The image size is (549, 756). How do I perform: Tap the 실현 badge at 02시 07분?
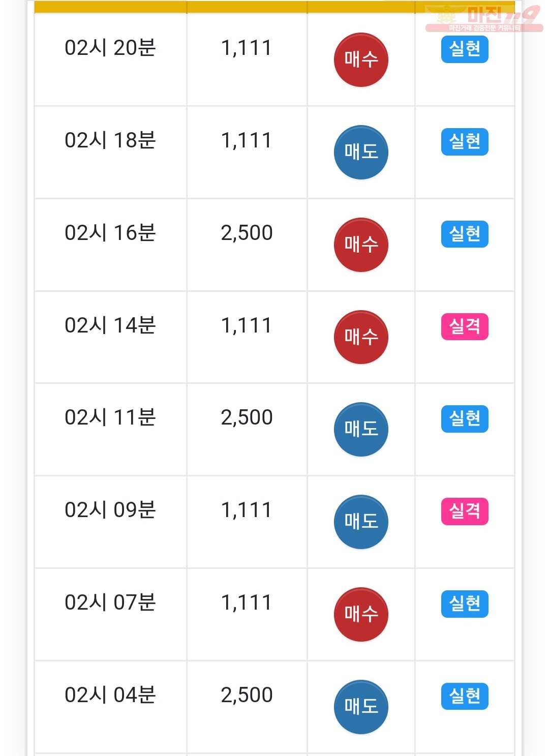(x=465, y=604)
